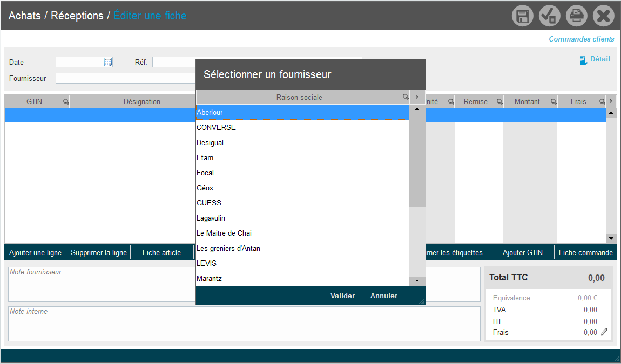Click the search icon in GTIN column
Viewport: 621px width, 364px height.
[x=66, y=102]
